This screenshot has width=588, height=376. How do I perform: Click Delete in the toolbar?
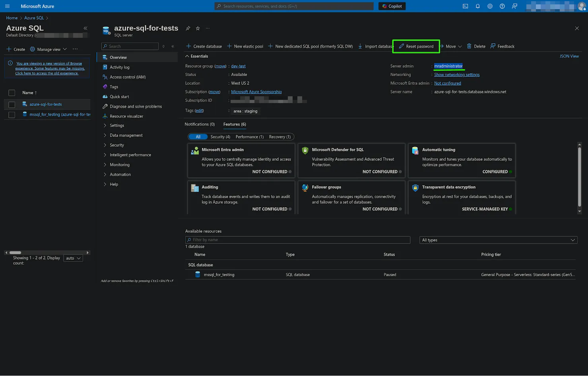(476, 46)
